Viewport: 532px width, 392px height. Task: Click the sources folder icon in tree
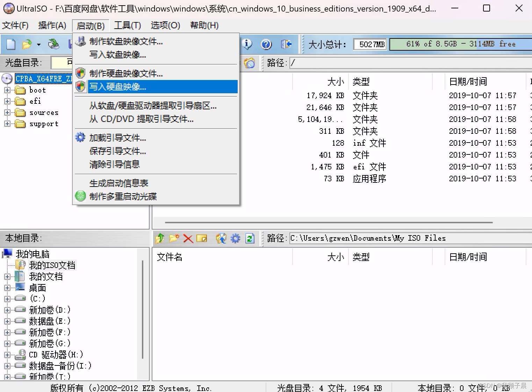pyautogui.click(x=21, y=112)
